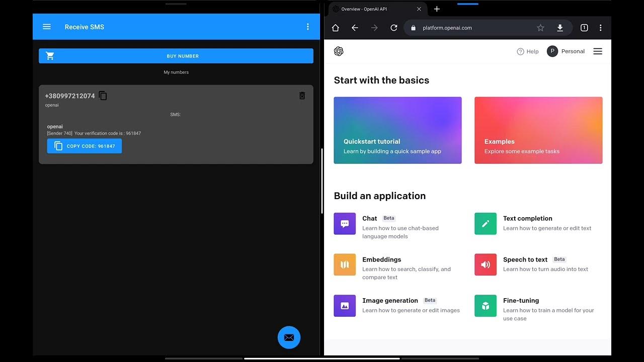This screenshot has height=362, width=644.
Task: Click the OpenAI logo
Action: point(339,51)
